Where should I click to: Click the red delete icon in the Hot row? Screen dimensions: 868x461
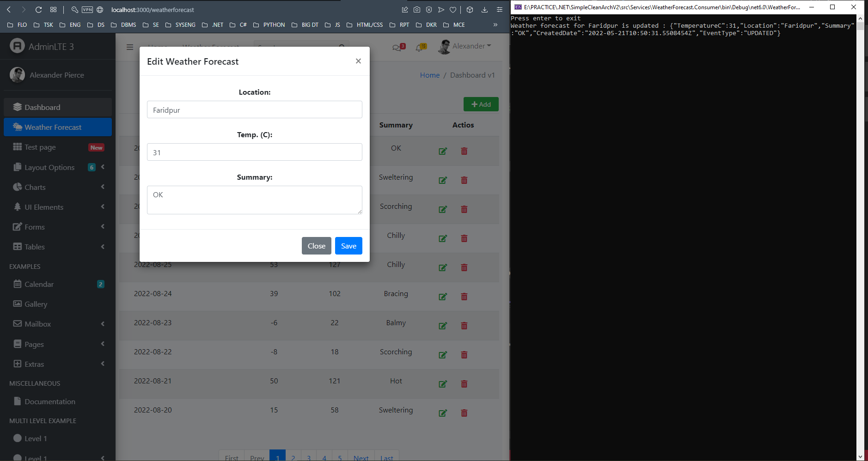coord(464,384)
